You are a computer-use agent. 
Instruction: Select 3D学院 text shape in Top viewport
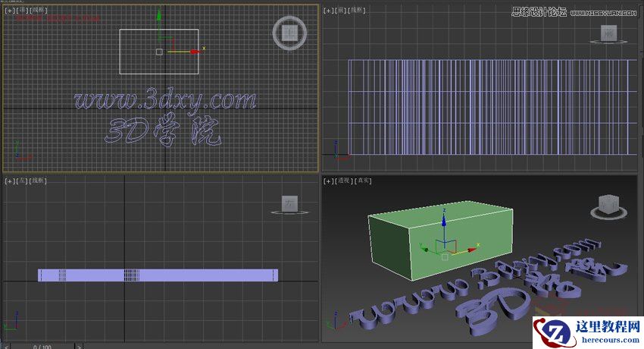[x=164, y=130]
